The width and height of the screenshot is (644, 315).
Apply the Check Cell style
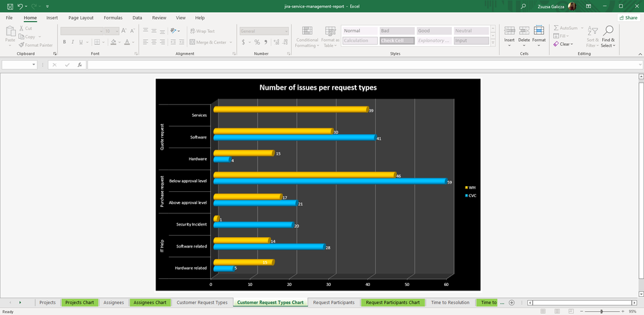[x=396, y=41]
